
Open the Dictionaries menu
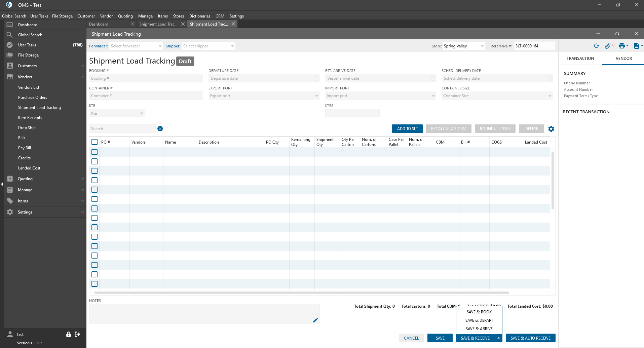coord(199,16)
